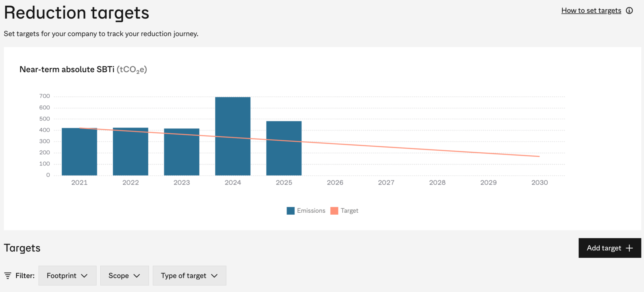This screenshot has width=644, height=292.
Task: Click the 2030 axis label
Action: click(539, 182)
